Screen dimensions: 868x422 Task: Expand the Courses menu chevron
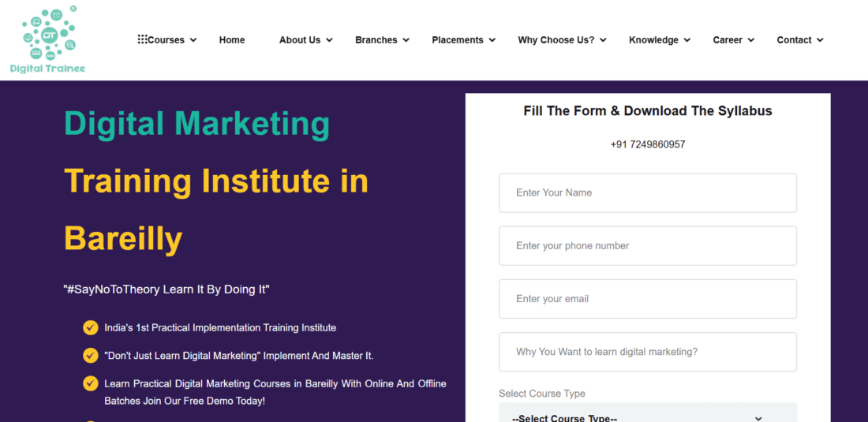coord(193,40)
